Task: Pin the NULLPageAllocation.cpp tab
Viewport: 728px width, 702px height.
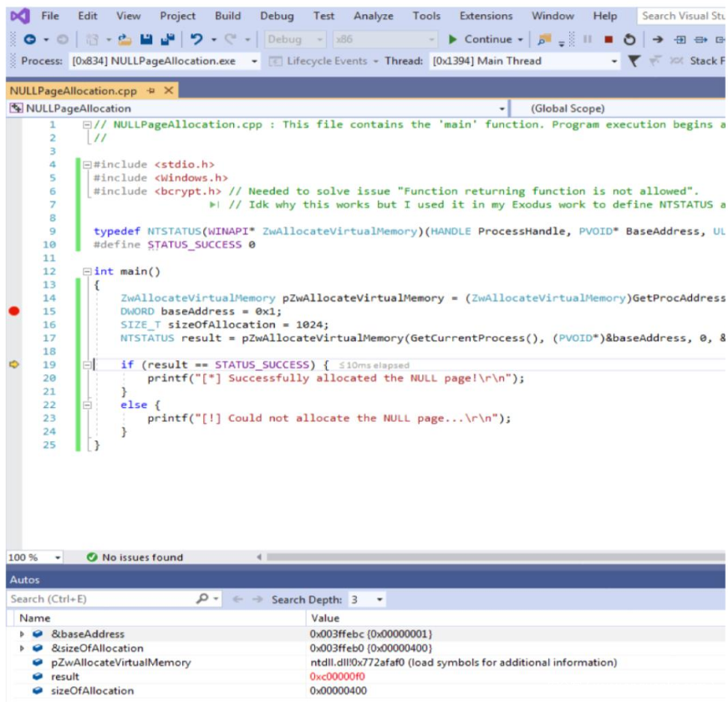Action: pyautogui.click(x=151, y=90)
